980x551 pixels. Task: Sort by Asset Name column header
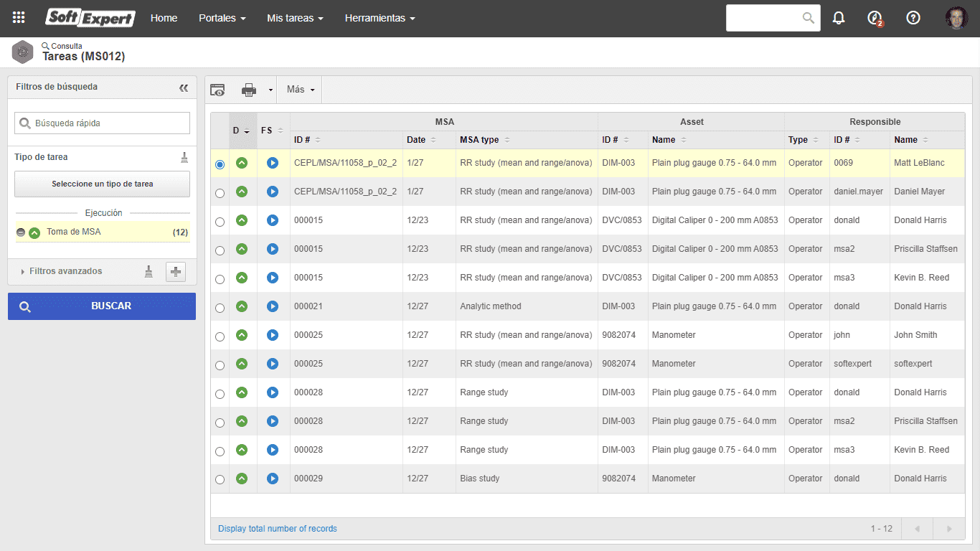(670, 140)
